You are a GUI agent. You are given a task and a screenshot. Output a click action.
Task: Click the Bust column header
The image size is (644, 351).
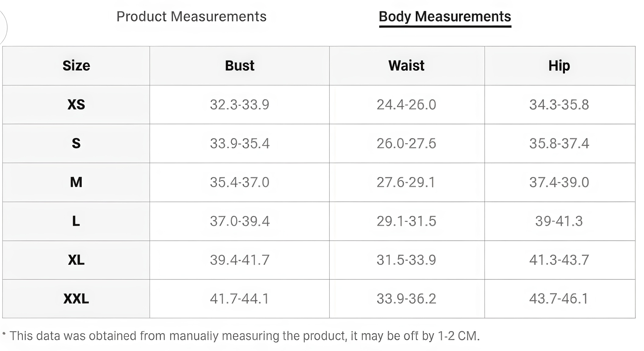(x=239, y=66)
